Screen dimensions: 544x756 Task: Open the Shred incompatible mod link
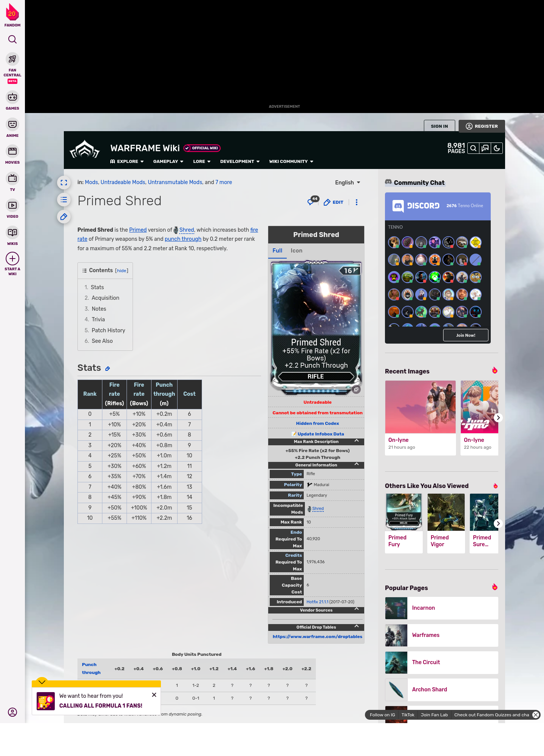(318, 509)
